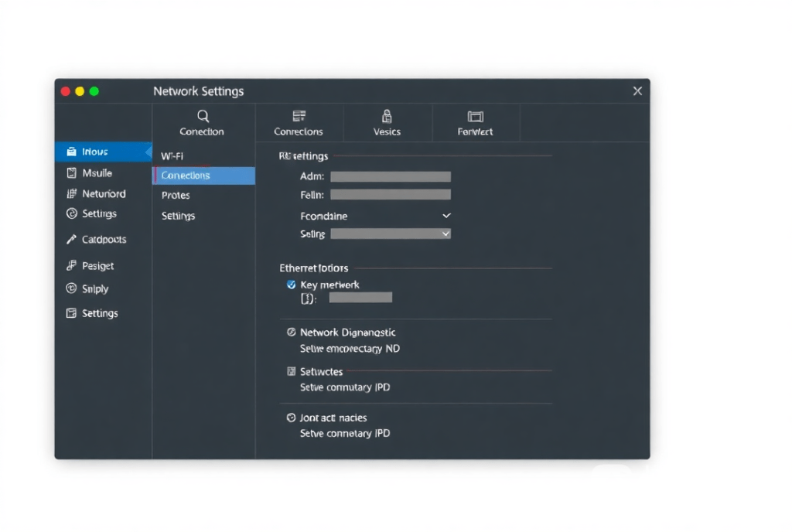Click Network Dignanostic link text
This screenshot has height=532, width=792.
point(347,332)
